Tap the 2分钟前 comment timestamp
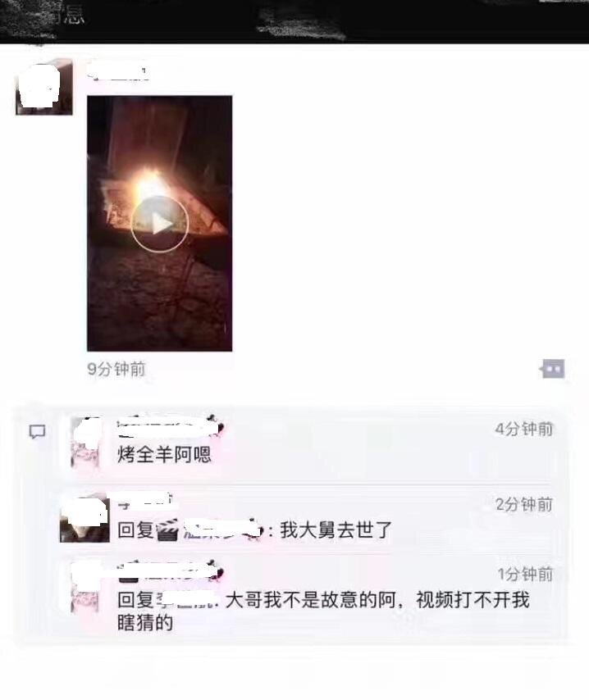 click(524, 504)
